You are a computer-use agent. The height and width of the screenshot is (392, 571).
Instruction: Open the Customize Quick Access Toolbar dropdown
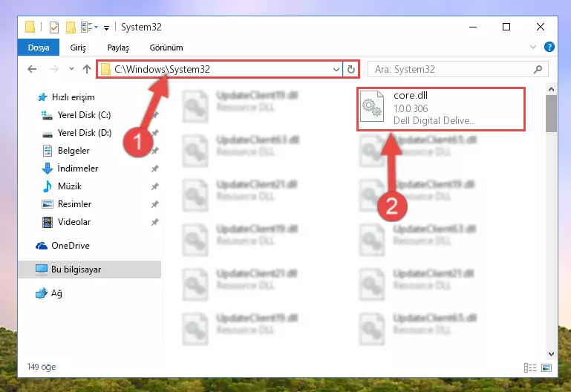(106, 27)
